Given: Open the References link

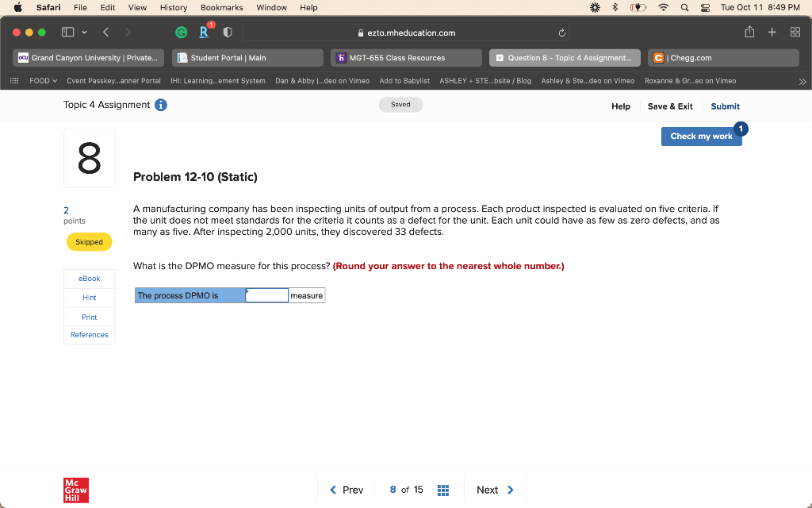Looking at the screenshot, I should [x=89, y=335].
